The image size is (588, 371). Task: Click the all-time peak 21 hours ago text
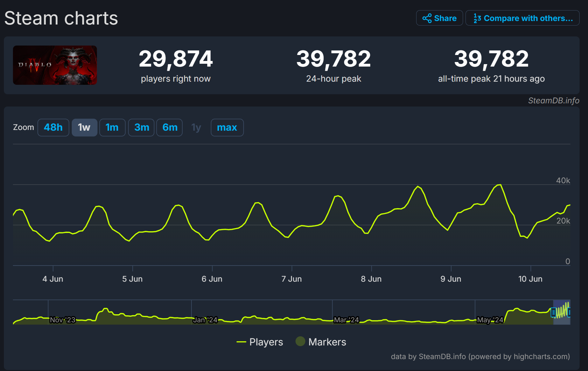click(x=491, y=79)
